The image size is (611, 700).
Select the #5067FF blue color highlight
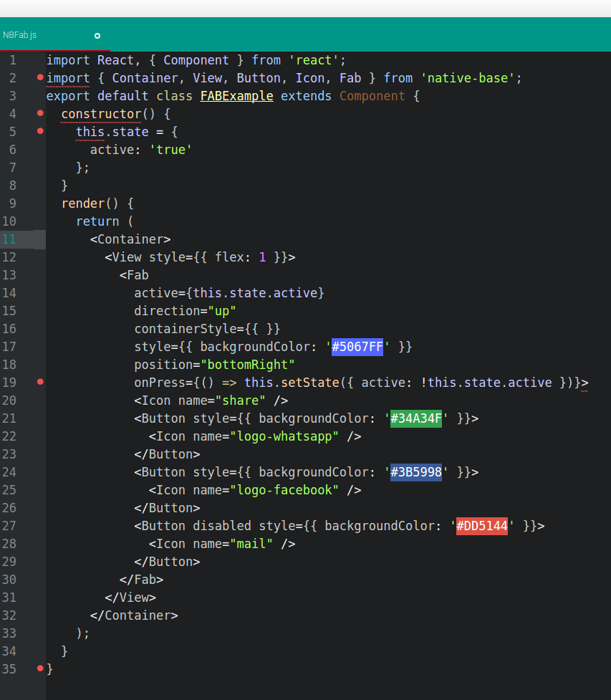click(x=357, y=346)
